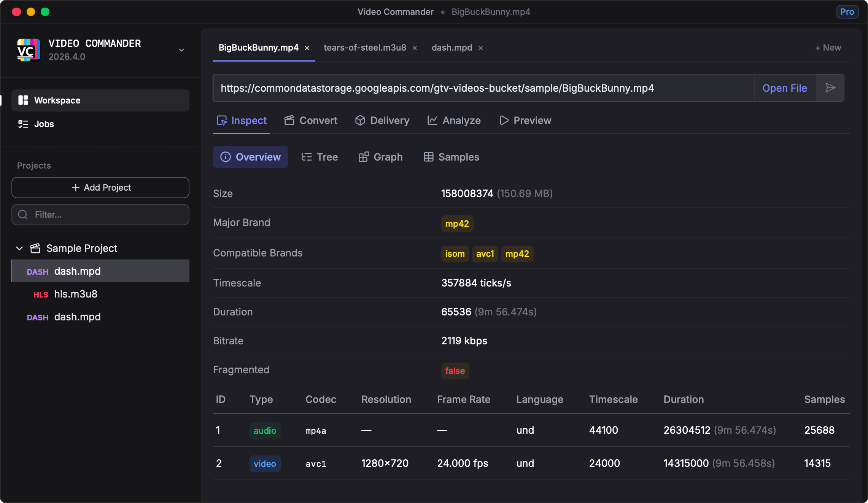Image resolution: width=868 pixels, height=503 pixels.
Task: Click the Pro badge
Action: [847, 11]
